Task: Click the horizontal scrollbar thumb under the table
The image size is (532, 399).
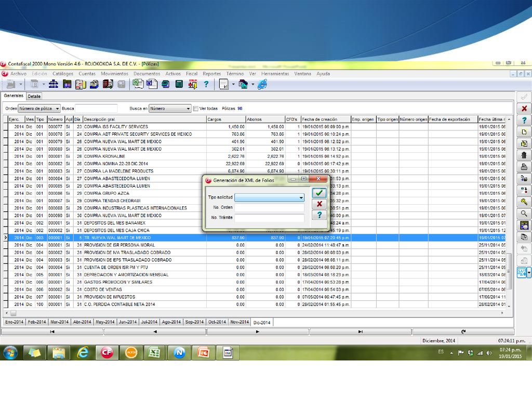Action: point(13,313)
